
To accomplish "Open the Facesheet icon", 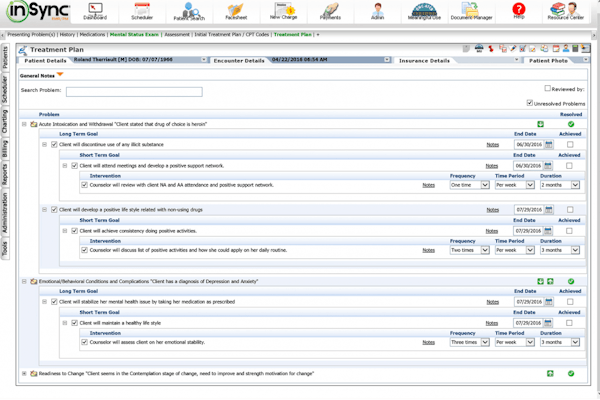I will tap(236, 12).
